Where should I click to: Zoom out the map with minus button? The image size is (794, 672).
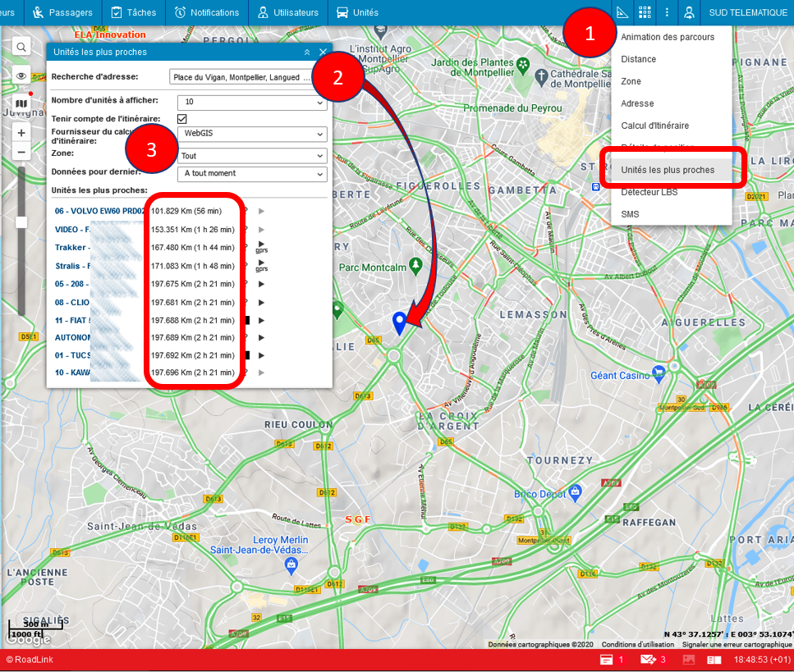coord(21,152)
